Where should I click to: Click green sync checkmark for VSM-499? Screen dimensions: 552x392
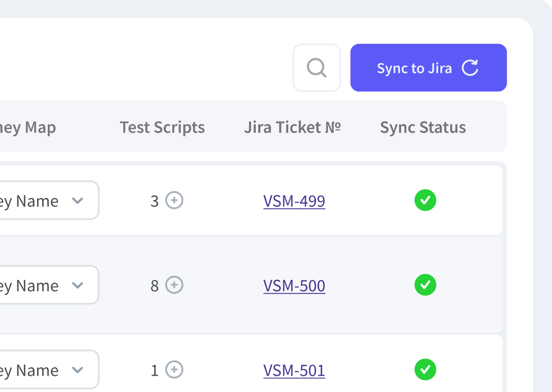[x=425, y=200]
